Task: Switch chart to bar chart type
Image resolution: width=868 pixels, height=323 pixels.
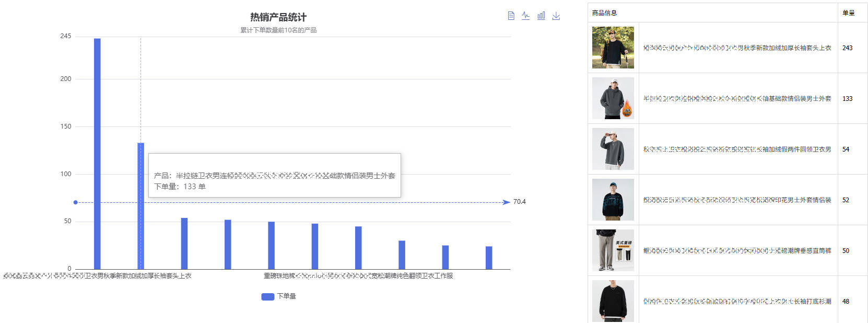Action: [x=541, y=16]
